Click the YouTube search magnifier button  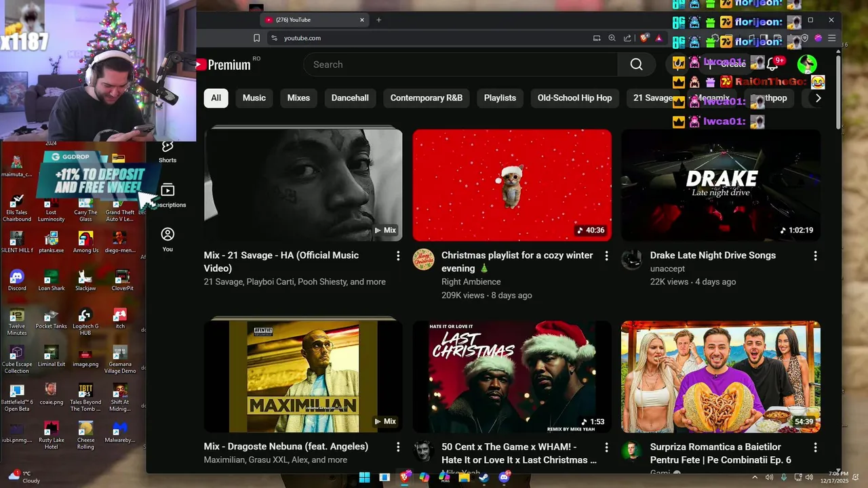point(636,64)
